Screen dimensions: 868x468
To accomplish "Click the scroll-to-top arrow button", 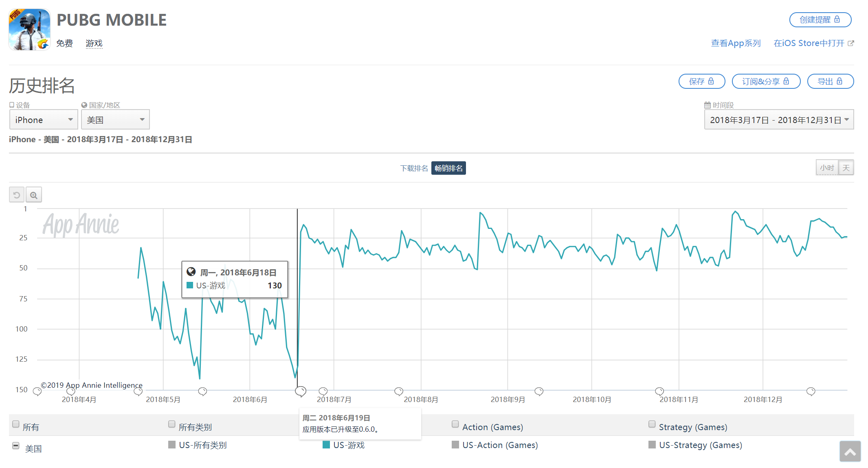I will click(x=850, y=452).
